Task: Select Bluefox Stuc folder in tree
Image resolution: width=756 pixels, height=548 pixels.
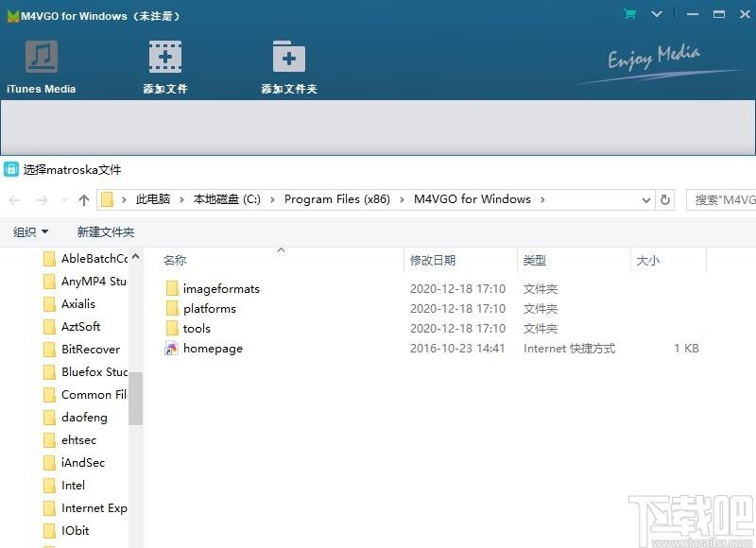Action: 86,372
